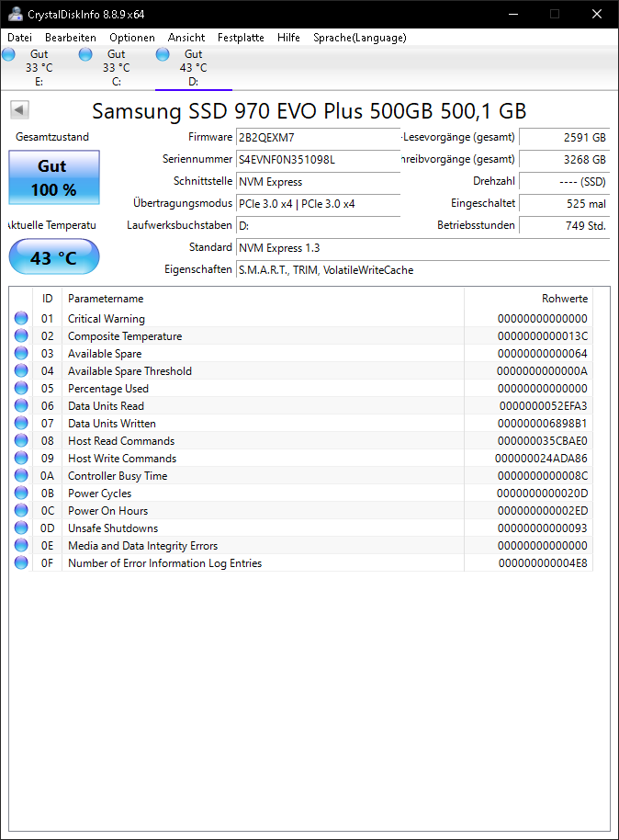Viewport: 619px width, 840px height.
Task: Click the Gut 33 °C C: drive label
Action: pos(117,68)
